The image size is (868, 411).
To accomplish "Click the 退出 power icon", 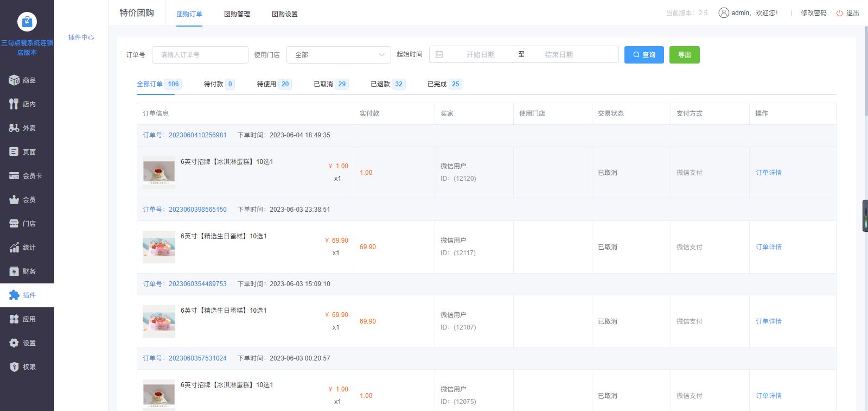I will [840, 13].
